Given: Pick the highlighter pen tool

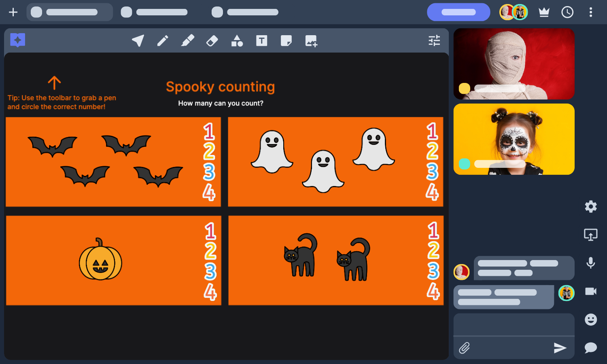Looking at the screenshot, I should pos(188,40).
